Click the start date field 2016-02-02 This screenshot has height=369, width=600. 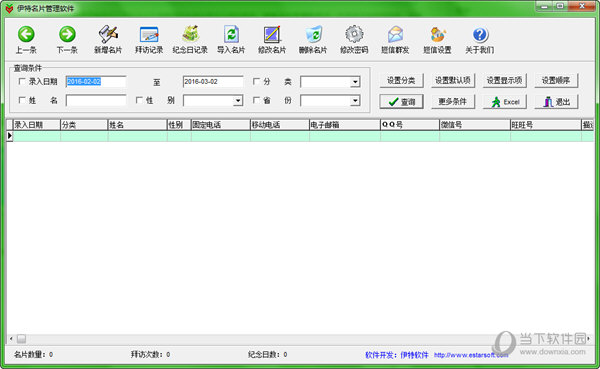point(96,82)
